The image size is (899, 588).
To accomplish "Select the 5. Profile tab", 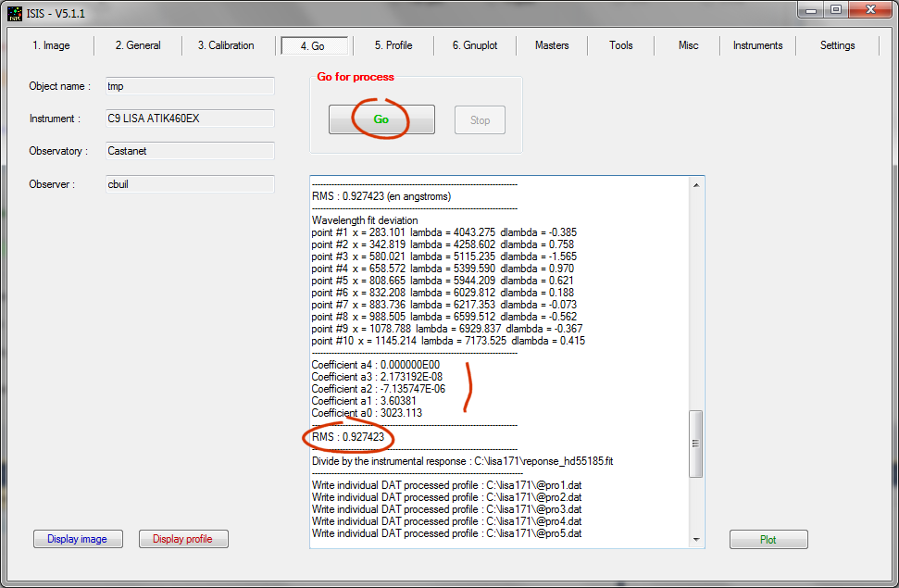I will [x=393, y=45].
